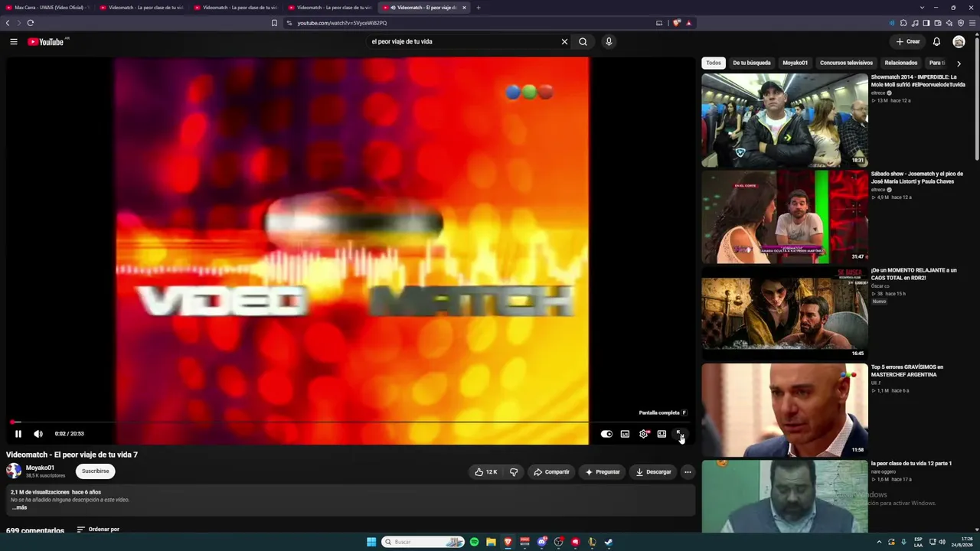Open a new browser tab
The height and width of the screenshot is (551, 980).
479,8
